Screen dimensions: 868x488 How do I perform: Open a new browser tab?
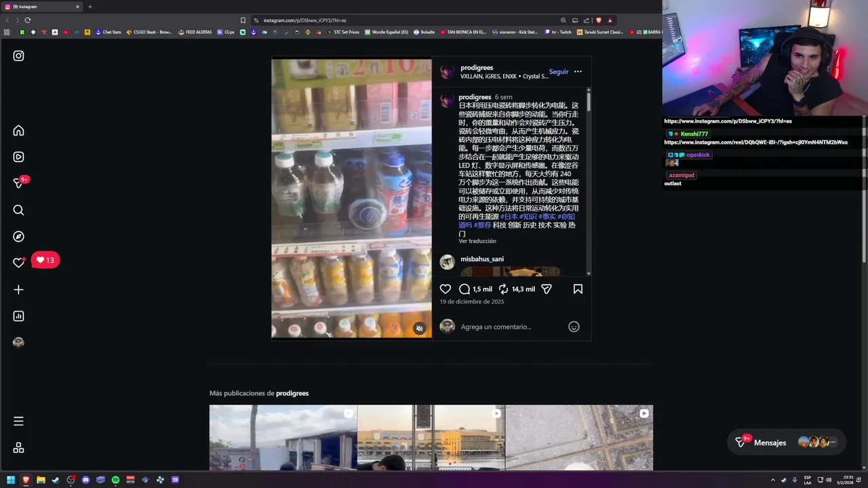[90, 7]
